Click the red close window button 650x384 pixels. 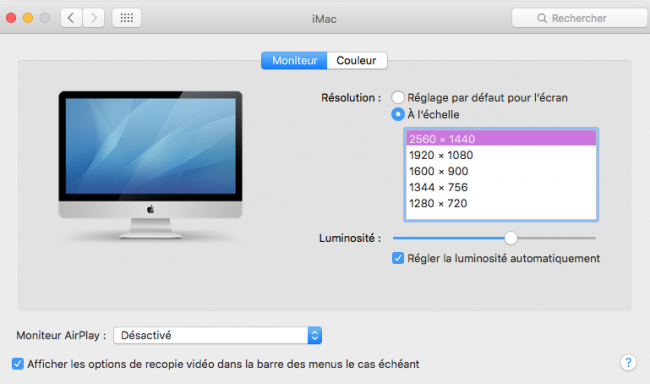coord(11,18)
